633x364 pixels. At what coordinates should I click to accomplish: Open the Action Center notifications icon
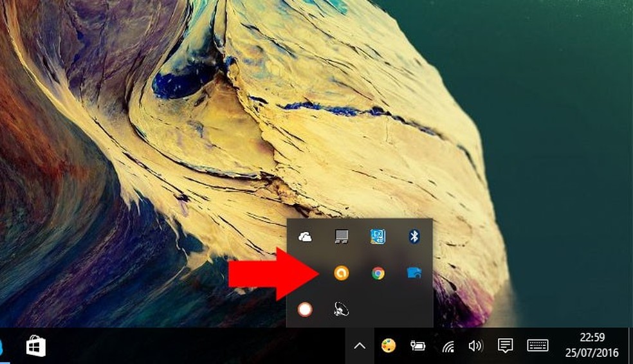click(505, 346)
